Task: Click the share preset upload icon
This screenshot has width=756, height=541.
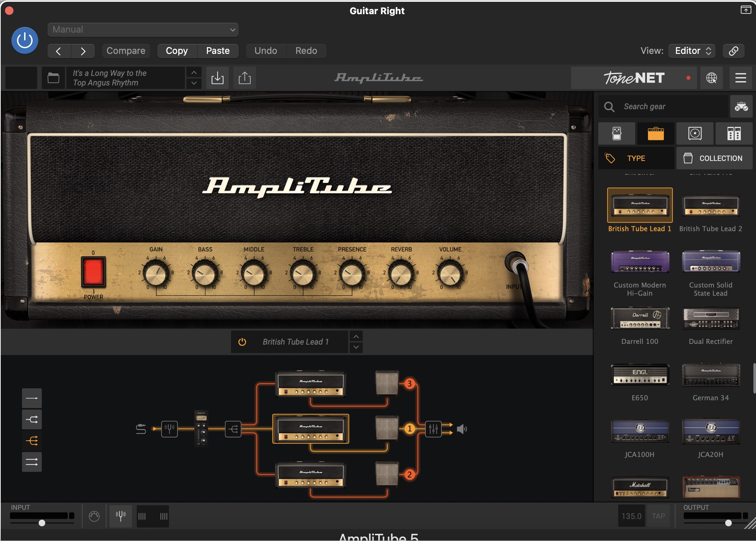Action: tap(244, 78)
